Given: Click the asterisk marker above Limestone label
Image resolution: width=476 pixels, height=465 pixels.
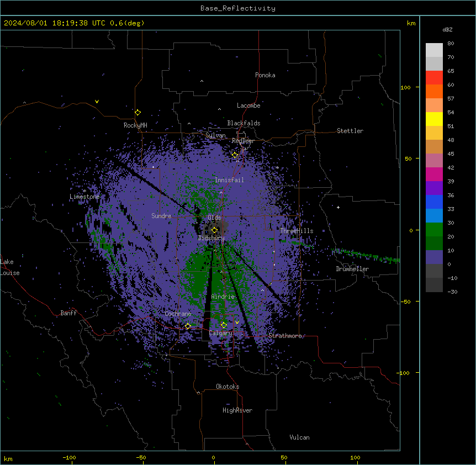Looking at the screenshot, I should click(x=84, y=191).
